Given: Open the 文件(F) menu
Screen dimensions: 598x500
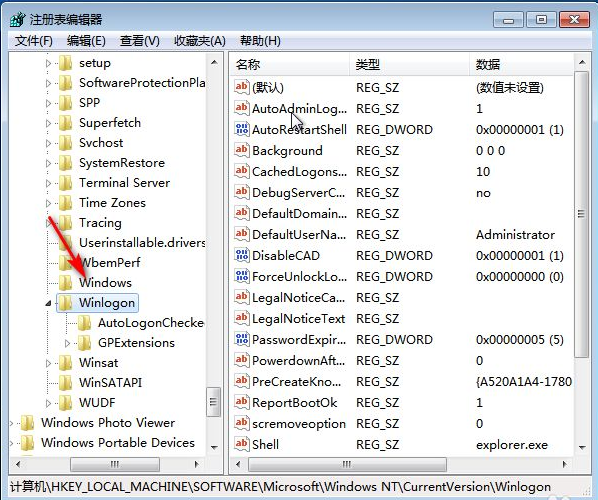Looking at the screenshot, I should point(34,40).
